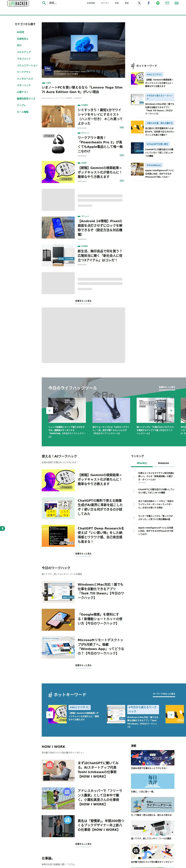186x868 pixels.
Task: Open the X (Twitter) icon in the header
Action: point(139,3)
